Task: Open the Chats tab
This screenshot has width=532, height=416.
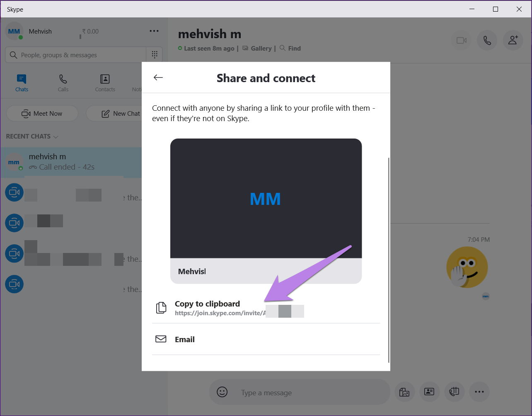Action: click(22, 83)
